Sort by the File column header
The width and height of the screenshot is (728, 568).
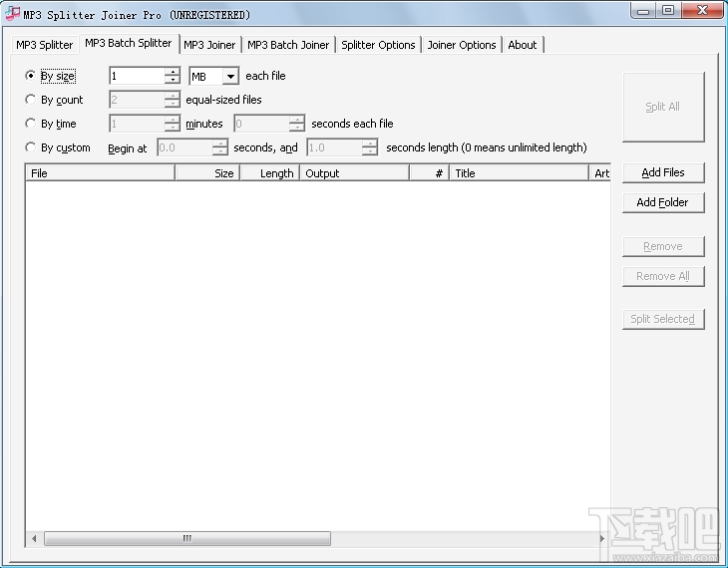click(100, 173)
